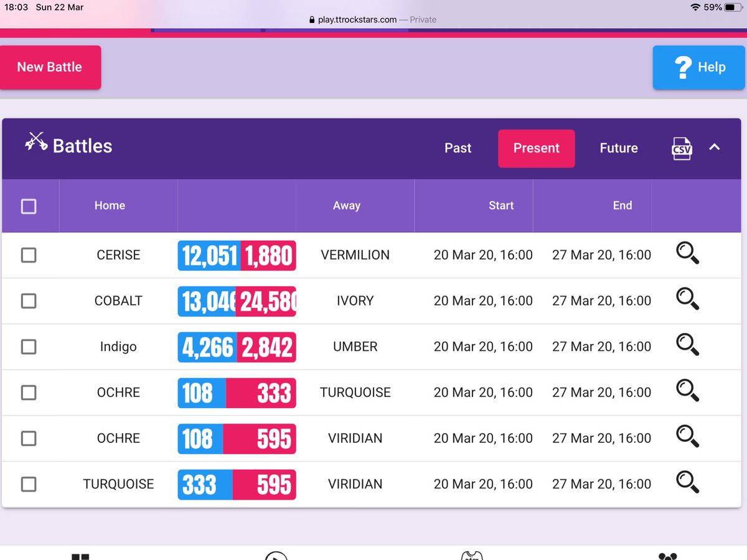
Task: Click the red 1,880 VERMILION score
Action: coord(268,255)
